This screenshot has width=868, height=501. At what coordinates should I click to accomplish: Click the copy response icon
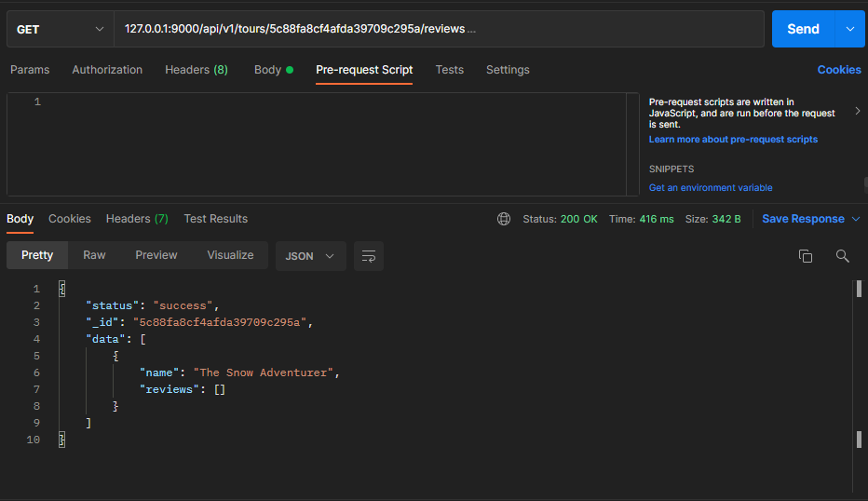click(806, 256)
